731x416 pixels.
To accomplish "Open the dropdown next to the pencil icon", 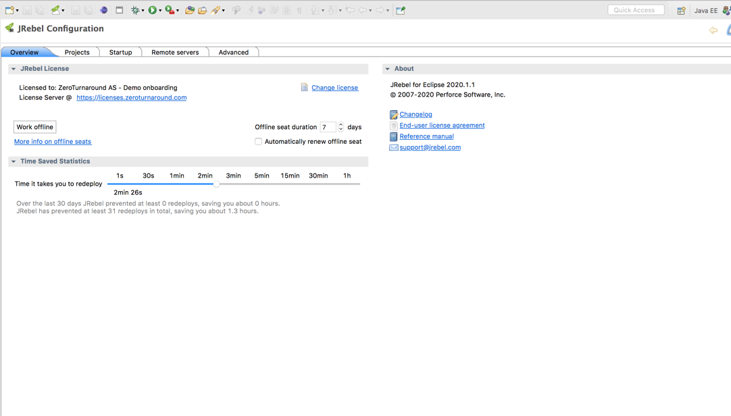I will click(x=223, y=10).
